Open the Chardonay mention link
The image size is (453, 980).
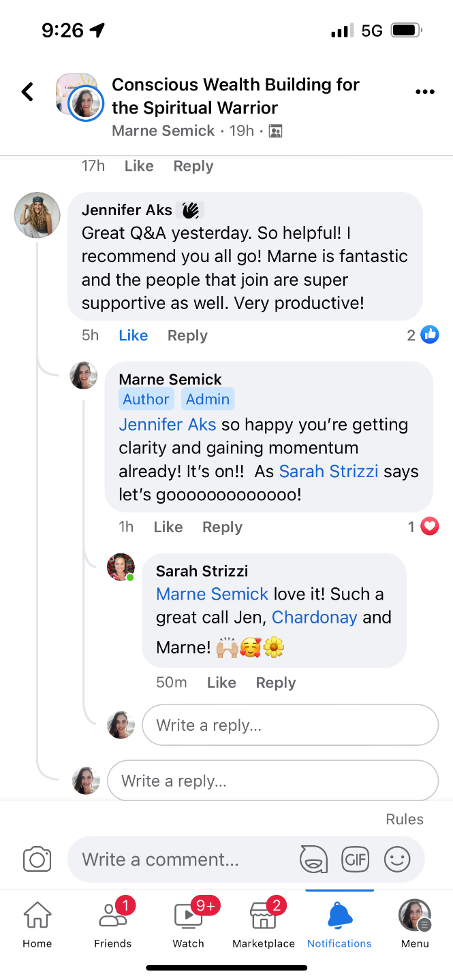coord(314,617)
